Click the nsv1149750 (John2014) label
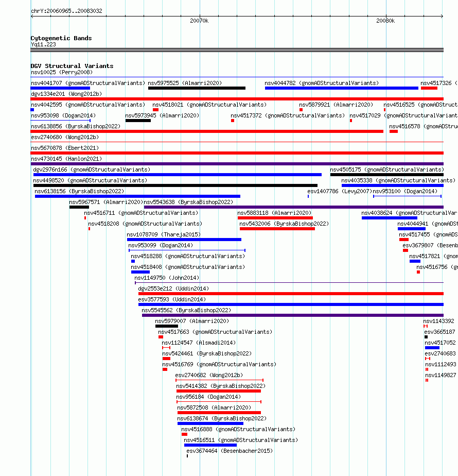Viewport: 458px width, 476px height. pos(167,278)
